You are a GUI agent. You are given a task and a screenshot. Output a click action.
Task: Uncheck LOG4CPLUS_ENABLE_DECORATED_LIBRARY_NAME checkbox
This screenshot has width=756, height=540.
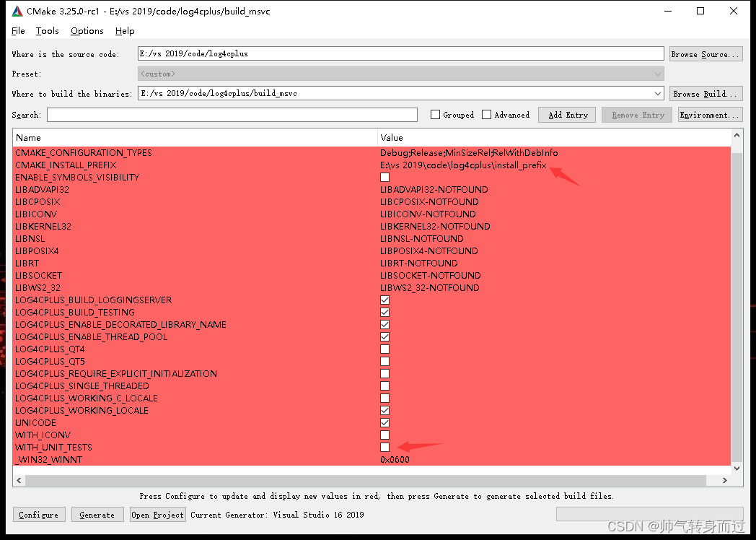384,325
